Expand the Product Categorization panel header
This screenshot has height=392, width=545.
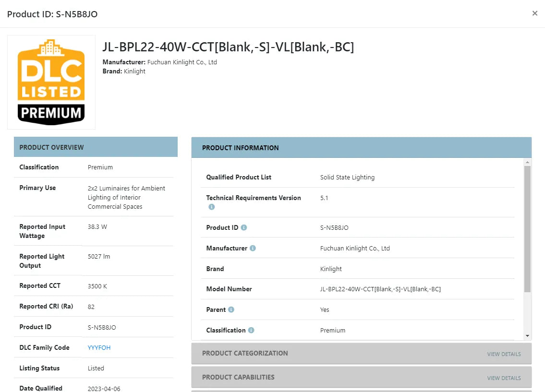click(245, 353)
